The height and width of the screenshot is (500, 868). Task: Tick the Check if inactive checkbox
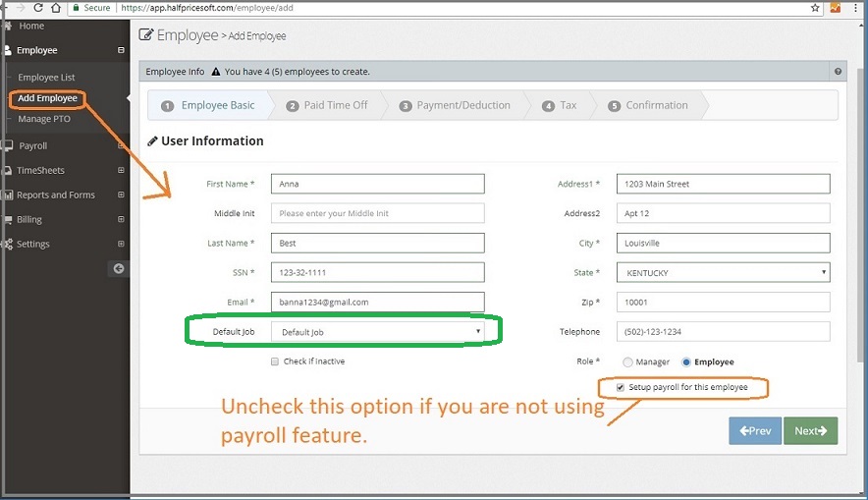point(275,361)
